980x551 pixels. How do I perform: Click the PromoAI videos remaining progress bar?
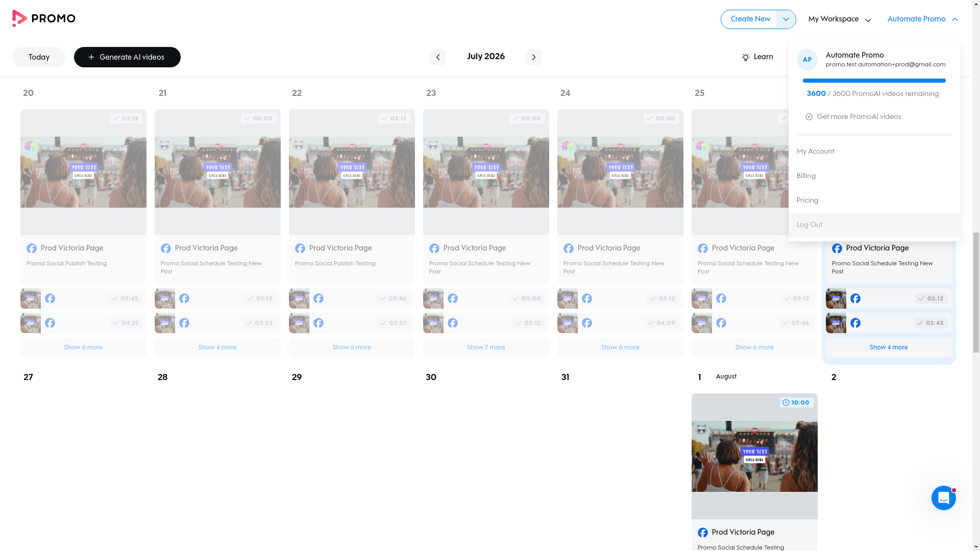tap(874, 81)
